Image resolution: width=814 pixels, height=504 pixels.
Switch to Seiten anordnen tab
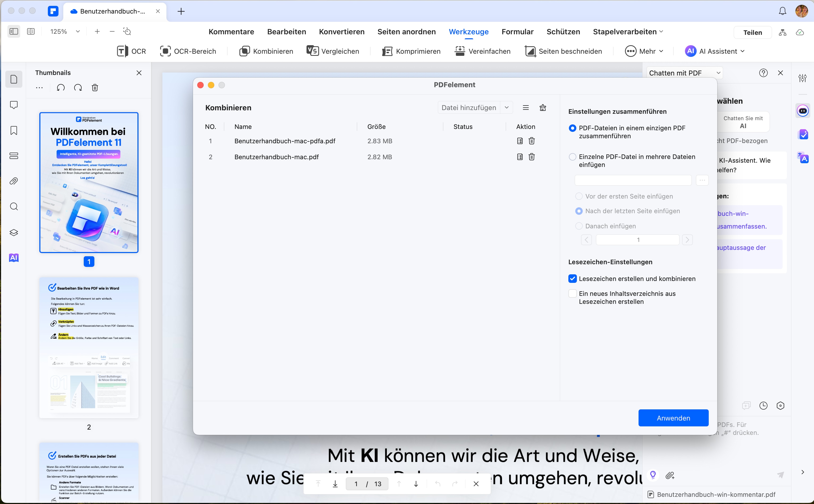407,32
